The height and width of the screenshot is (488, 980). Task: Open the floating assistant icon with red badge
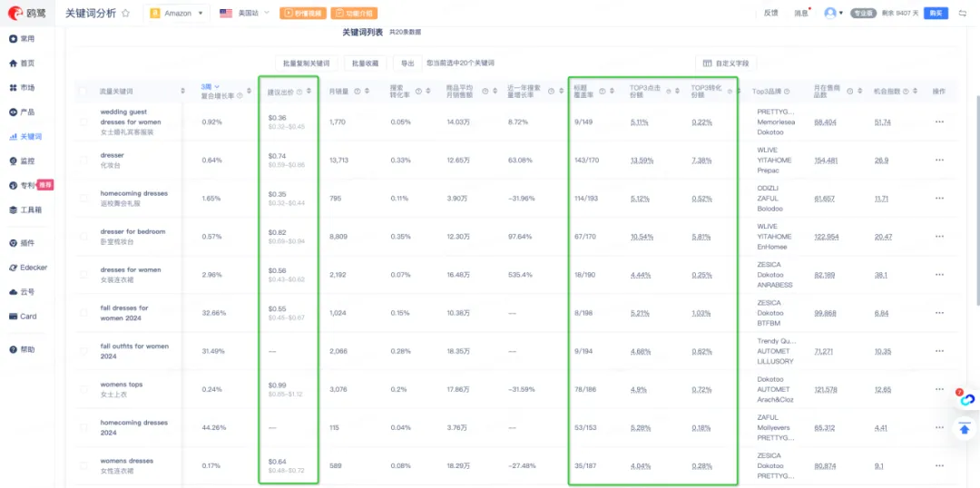tap(966, 398)
